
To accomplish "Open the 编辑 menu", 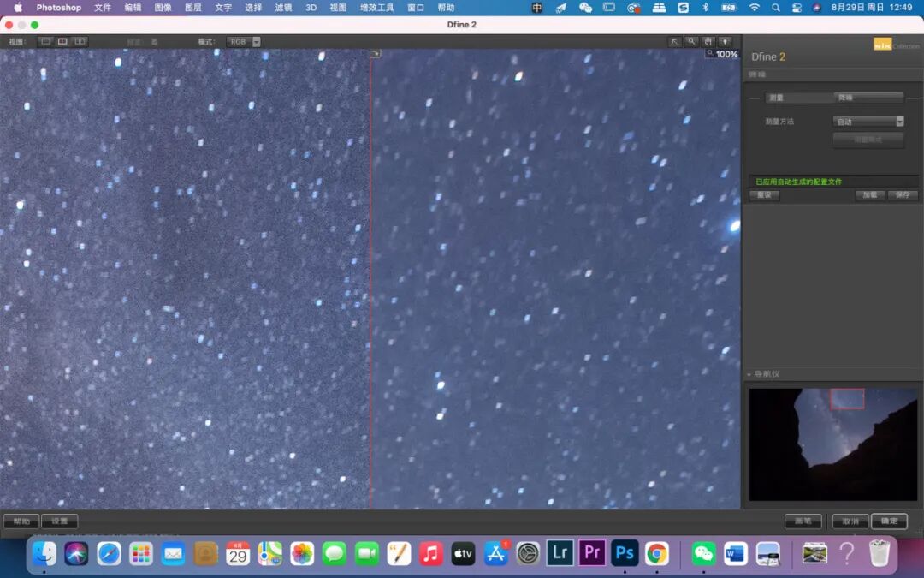I will 133,8.
